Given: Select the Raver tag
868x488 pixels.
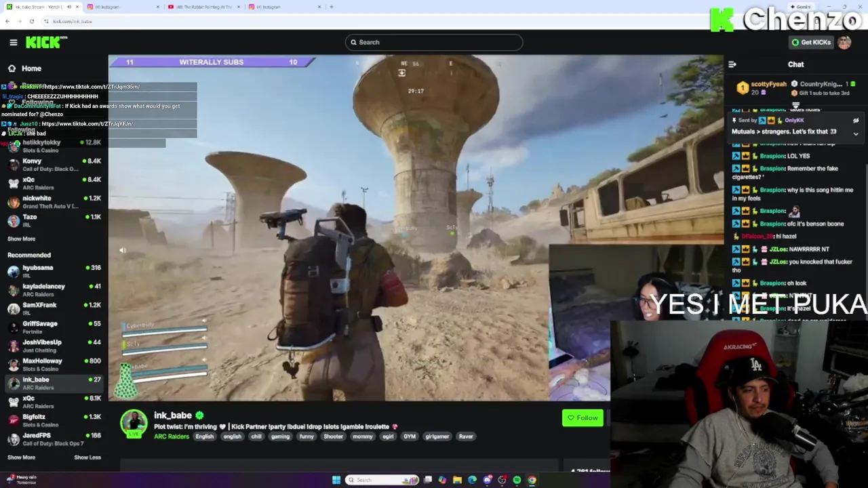Looking at the screenshot, I should tap(466, 436).
